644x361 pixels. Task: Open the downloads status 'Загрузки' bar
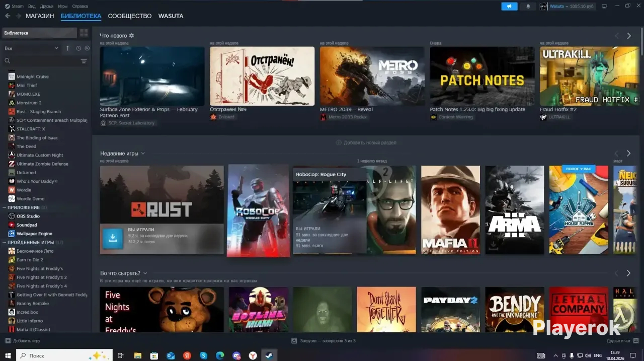(x=324, y=341)
